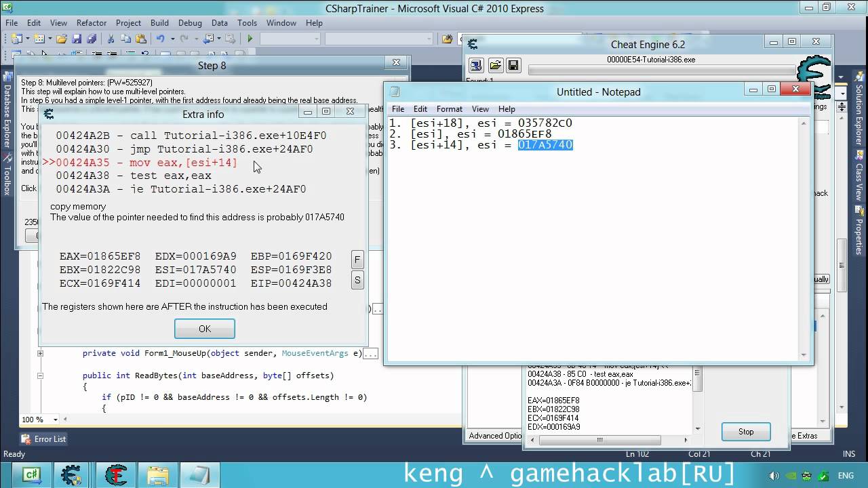Open the File menu in Visual C#
The width and height of the screenshot is (868, 488).
point(12,22)
